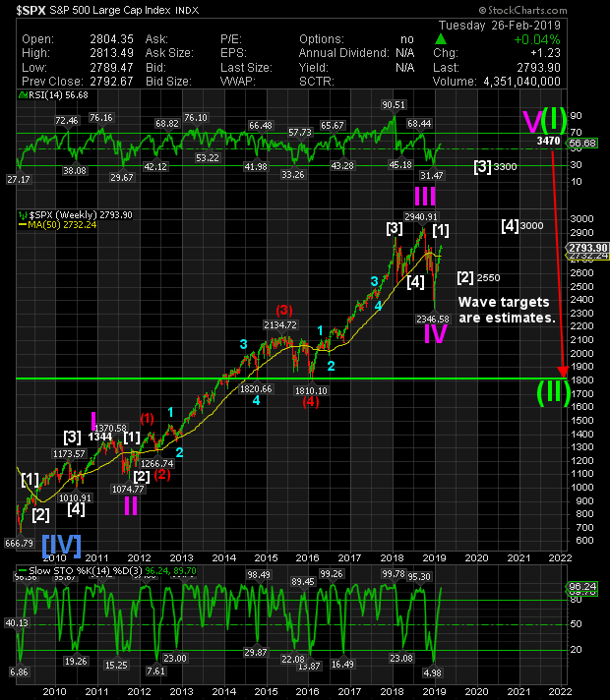
Task: Click the price label 1370.58
Action: pos(110,428)
